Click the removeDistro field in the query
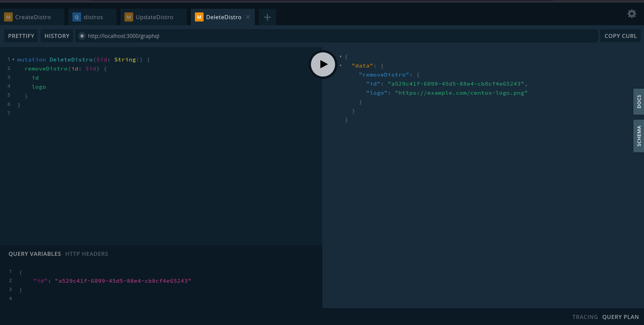This screenshot has height=325, width=644. (46, 68)
